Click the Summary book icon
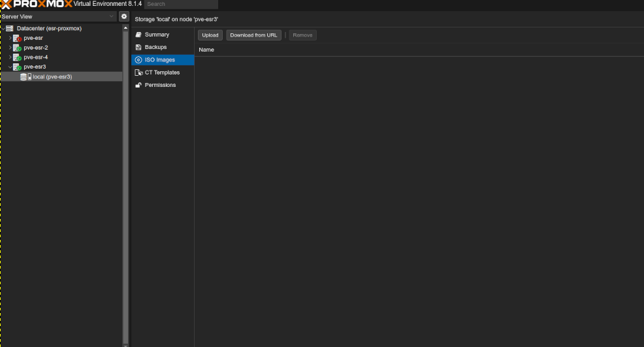The height and width of the screenshot is (347, 644). point(138,35)
